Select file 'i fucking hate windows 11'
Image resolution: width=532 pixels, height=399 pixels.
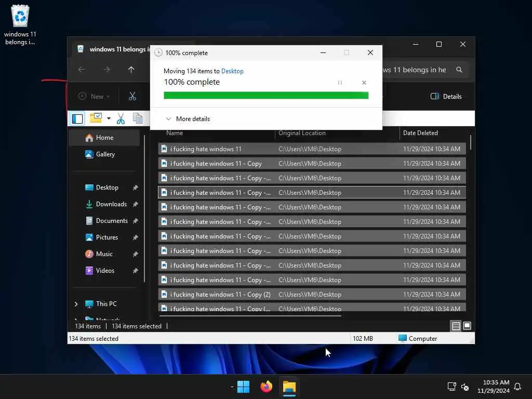(x=312, y=149)
